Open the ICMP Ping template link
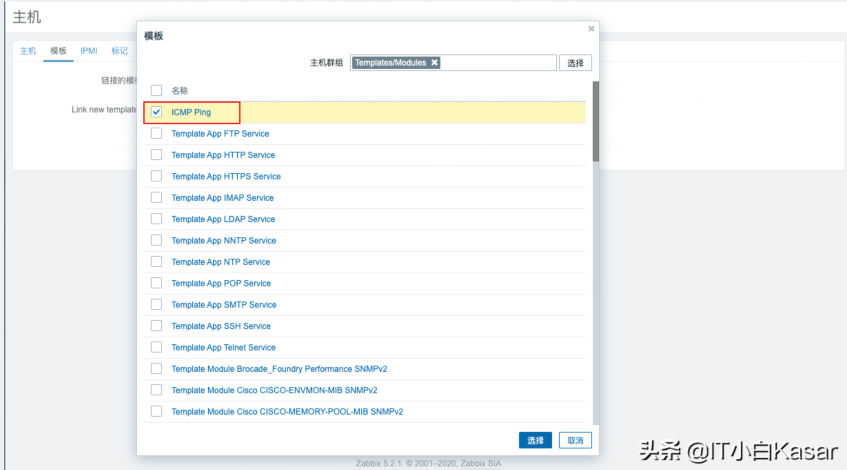 point(191,112)
